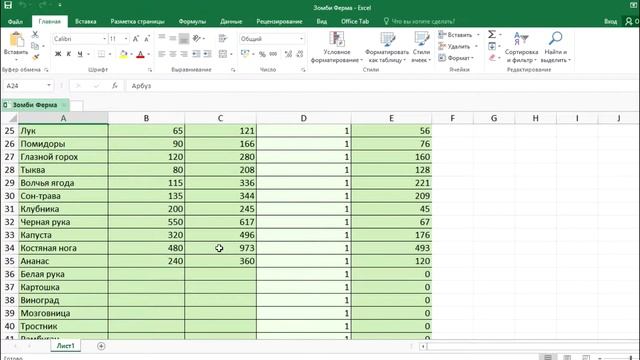Toggle underline (Ч) formatting
This screenshot has height=360, width=640.
point(80,54)
